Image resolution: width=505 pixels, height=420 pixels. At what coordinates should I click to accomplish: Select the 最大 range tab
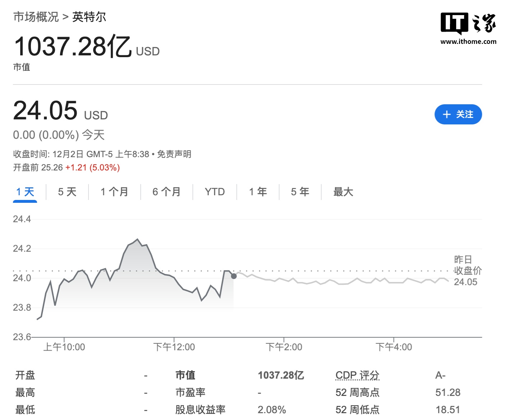tap(343, 192)
